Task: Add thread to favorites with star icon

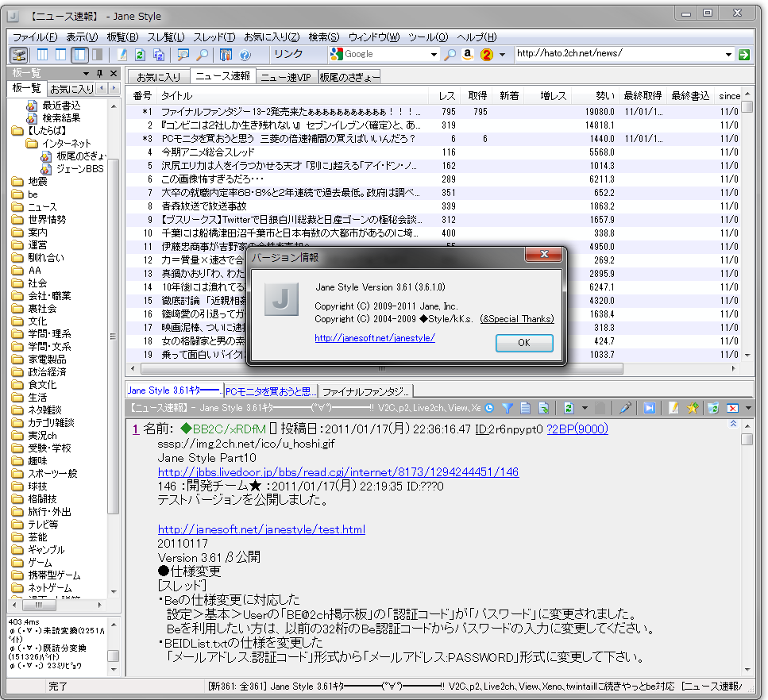Action: [x=692, y=408]
